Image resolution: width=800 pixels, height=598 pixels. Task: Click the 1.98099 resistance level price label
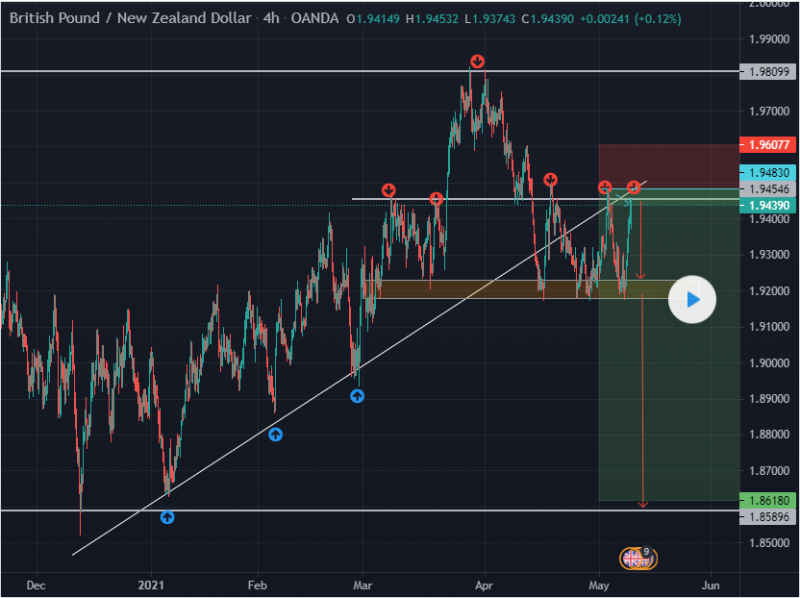click(x=768, y=72)
